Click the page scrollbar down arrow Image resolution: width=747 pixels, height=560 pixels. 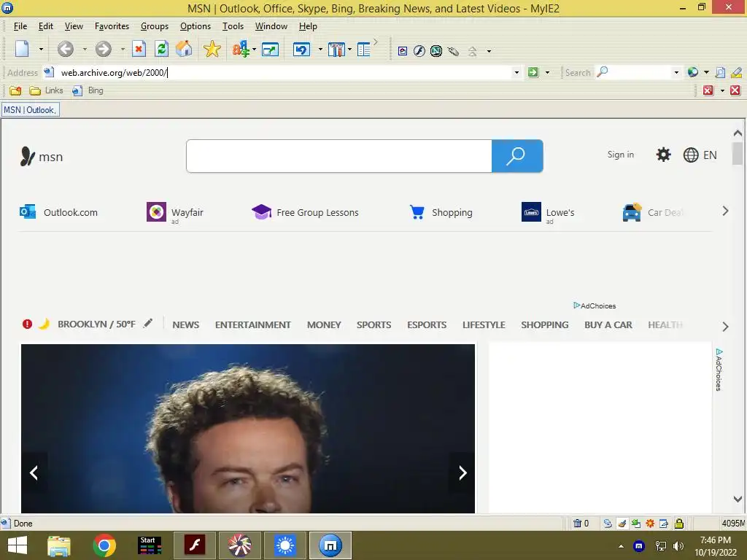(738, 499)
